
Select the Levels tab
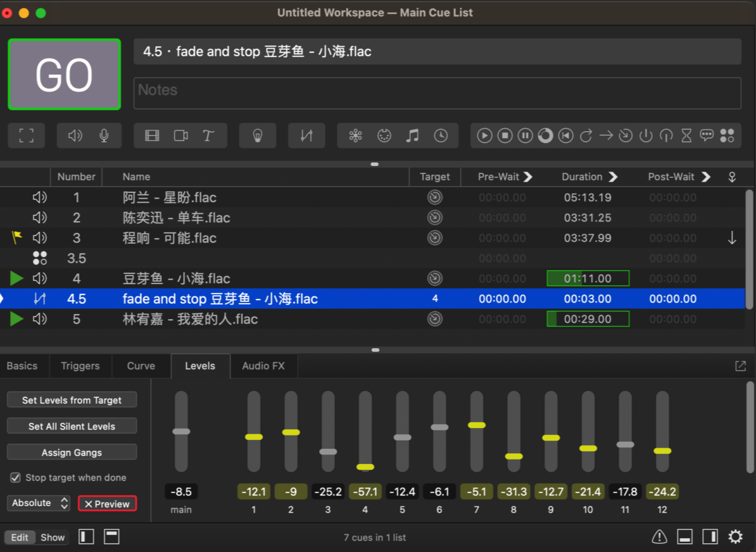pyautogui.click(x=200, y=366)
